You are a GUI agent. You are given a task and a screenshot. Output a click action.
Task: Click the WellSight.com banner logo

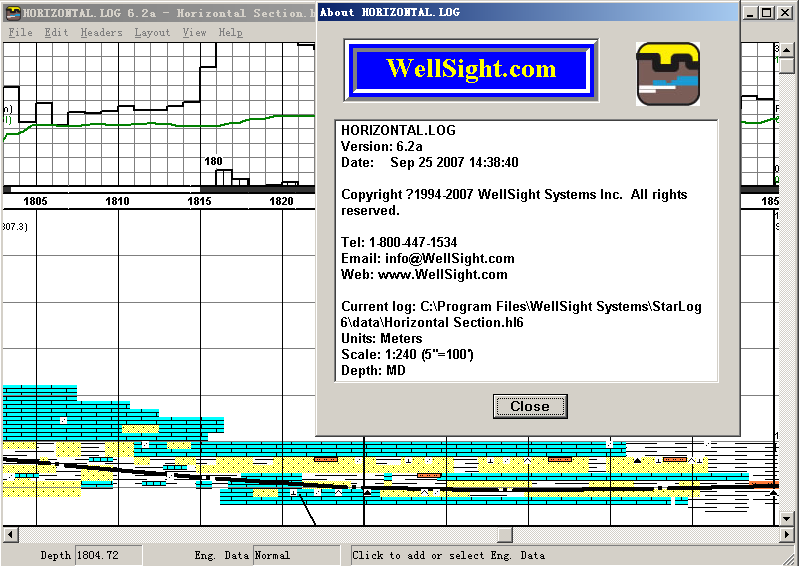pos(471,70)
